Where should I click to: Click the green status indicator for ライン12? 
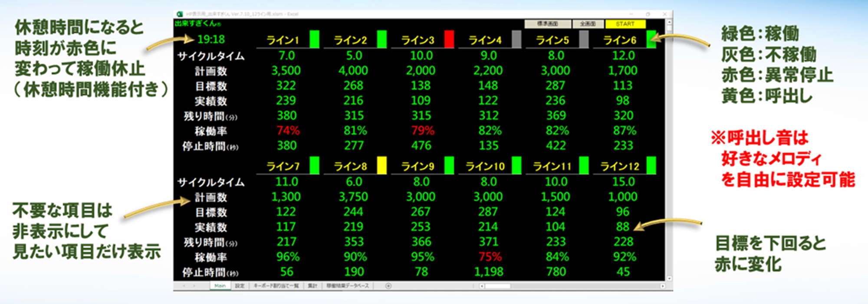[651, 165]
